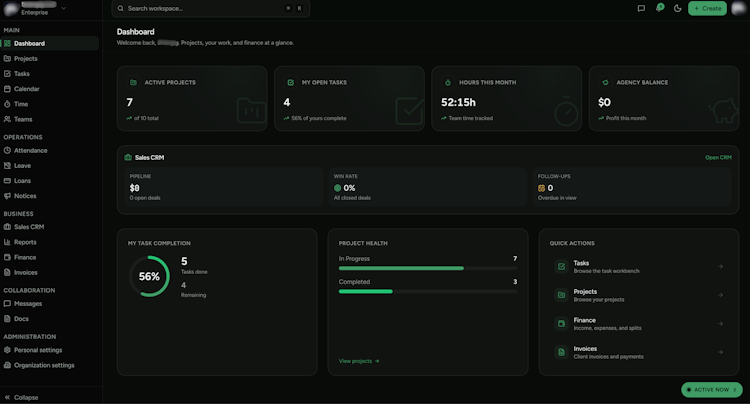Follow the View projects link
Viewport: 750px width, 404px height.
[x=359, y=361]
